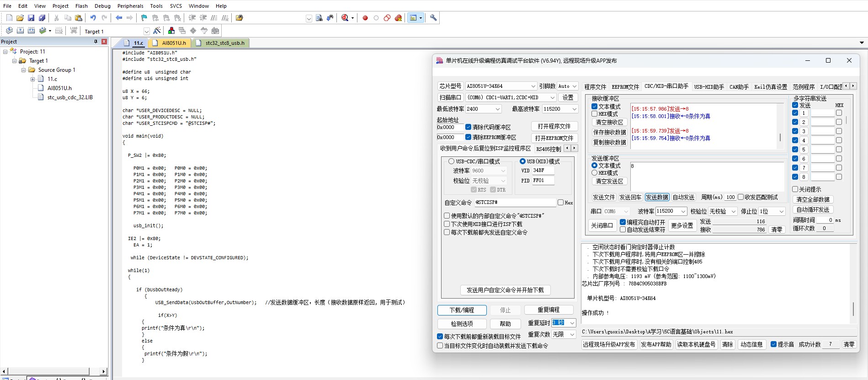Viewport: 868px width, 380px height.
Task: Select AI8051U.h in the Project tree
Action: click(59, 88)
